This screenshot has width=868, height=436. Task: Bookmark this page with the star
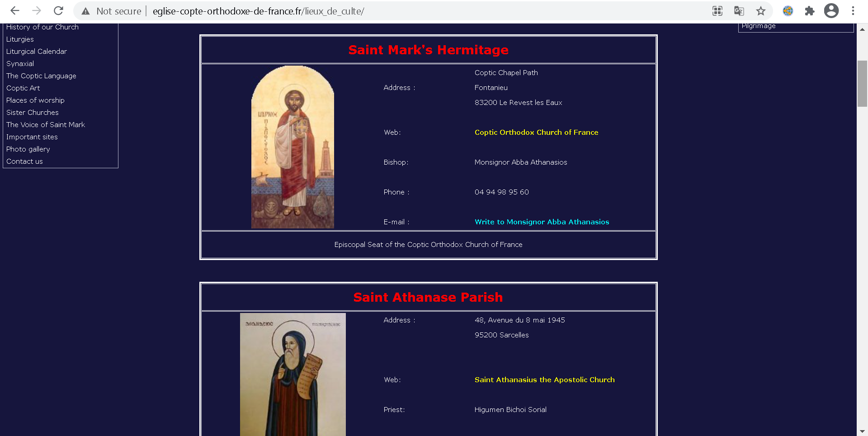click(761, 11)
